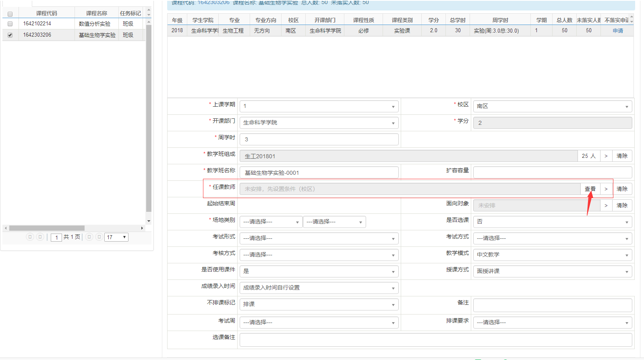Sort by the 课程名称 column header
The height and width of the screenshot is (360, 644).
click(x=97, y=13)
